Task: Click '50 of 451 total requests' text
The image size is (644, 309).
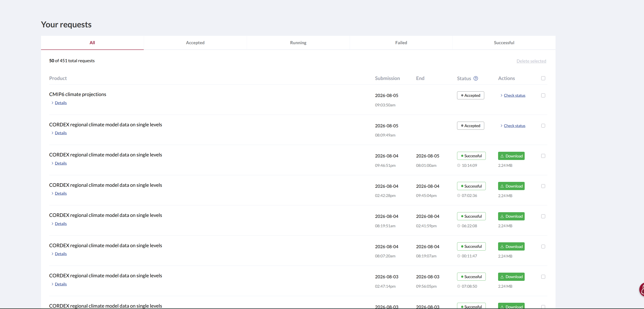Action: 72,61
